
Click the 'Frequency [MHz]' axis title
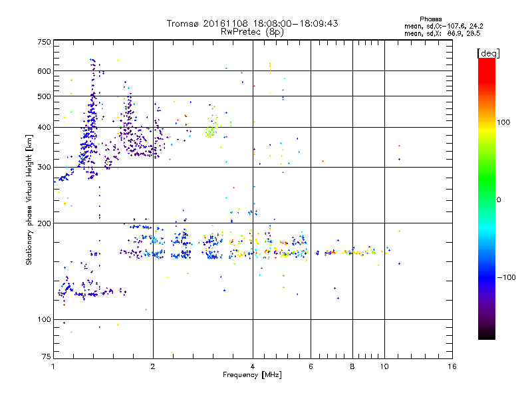(252, 375)
